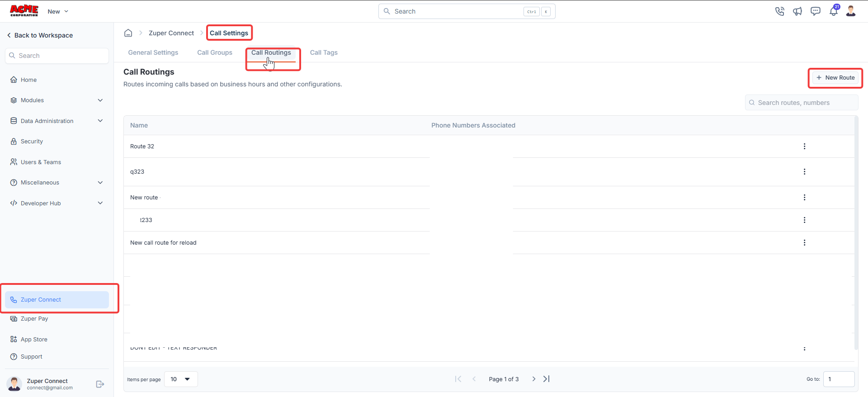Go to previous page of routes
Viewport: 868px width, 397px height.
tap(474, 379)
